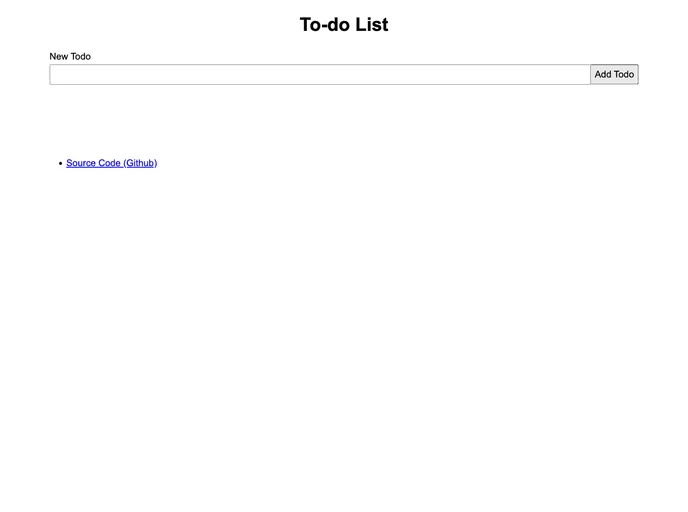Click the word "Add" on the button

click(603, 75)
